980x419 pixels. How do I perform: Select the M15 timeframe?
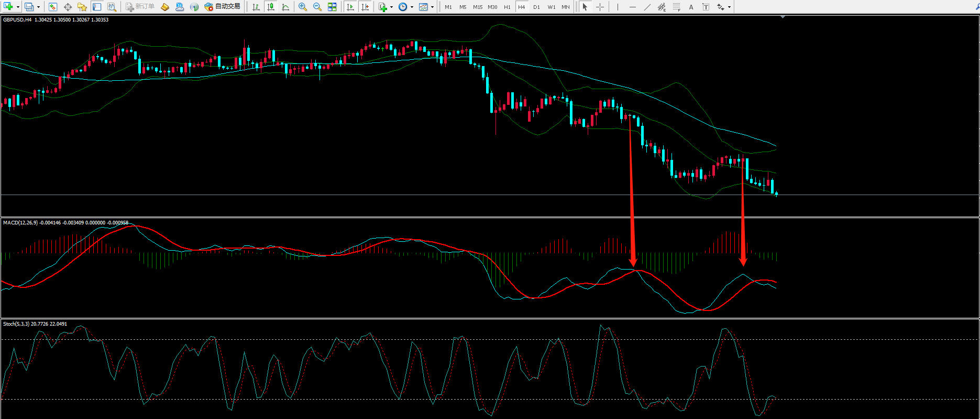point(478,7)
